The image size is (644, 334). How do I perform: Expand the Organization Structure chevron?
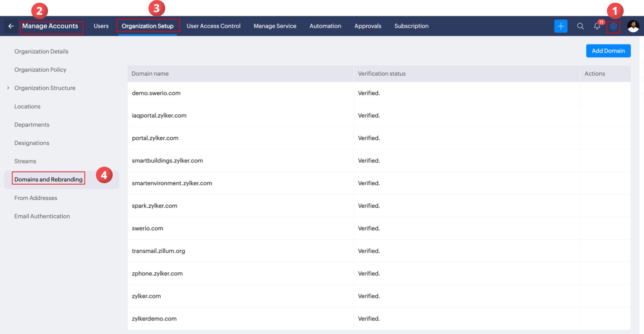coord(8,88)
